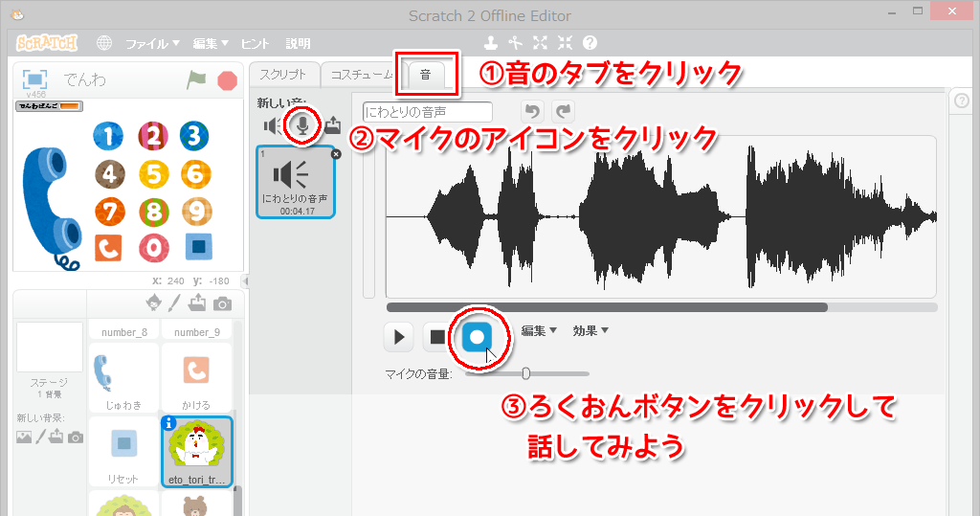The width and height of the screenshot is (980, 516).
Task: Click inside the sound waveform
Action: [660, 216]
